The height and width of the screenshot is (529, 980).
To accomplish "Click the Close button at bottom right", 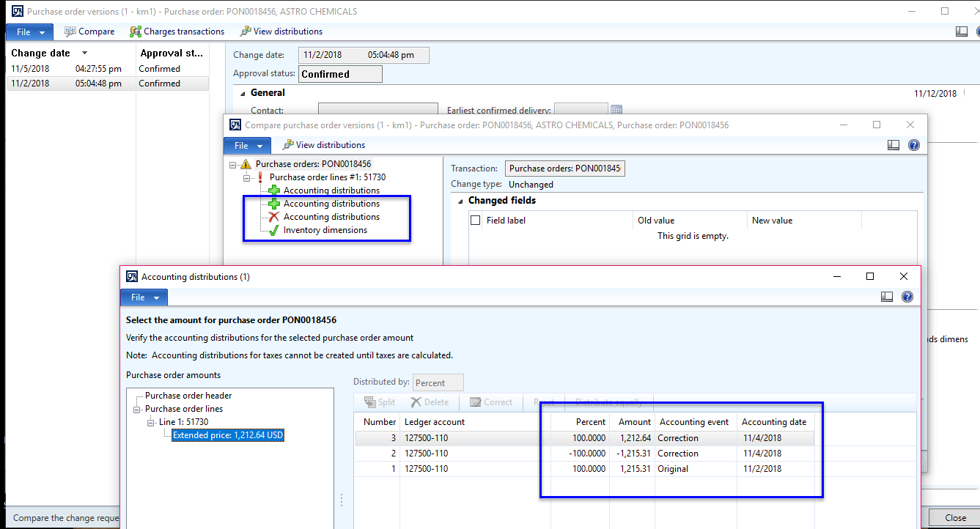I will (x=954, y=517).
